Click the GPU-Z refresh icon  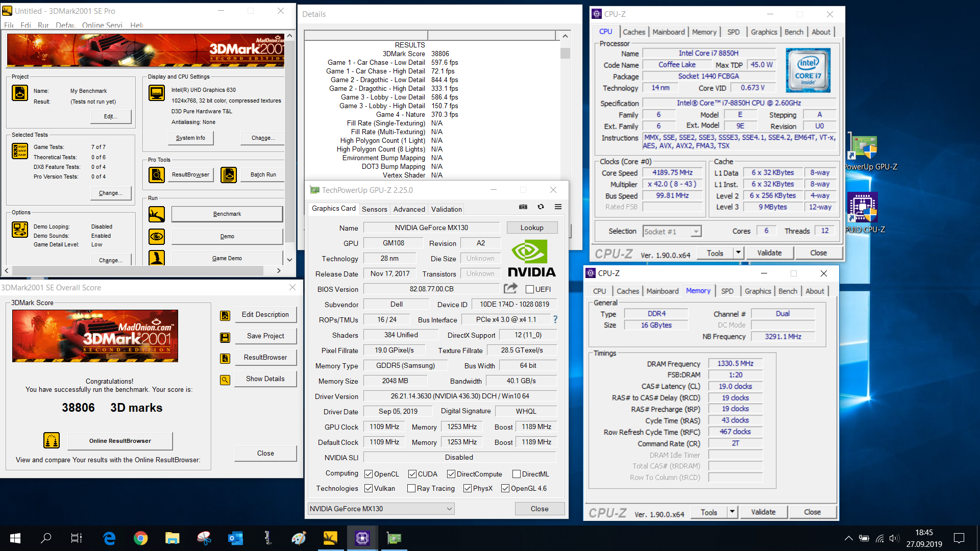(541, 207)
